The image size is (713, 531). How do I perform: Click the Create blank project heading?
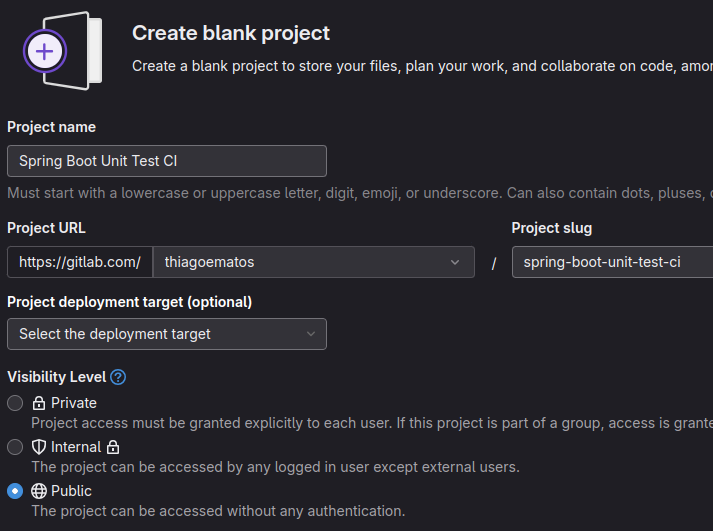click(x=231, y=33)
